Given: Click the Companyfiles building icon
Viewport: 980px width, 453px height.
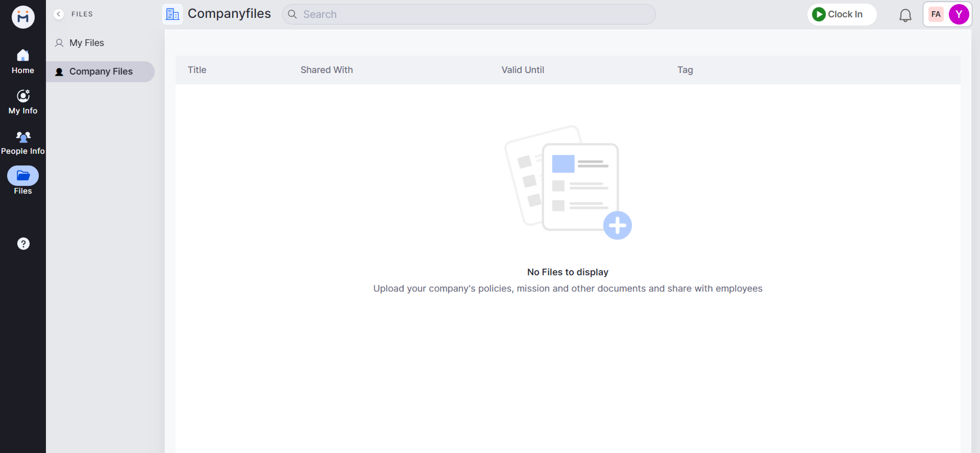Looking at the screenshot, I should (172, 14).
